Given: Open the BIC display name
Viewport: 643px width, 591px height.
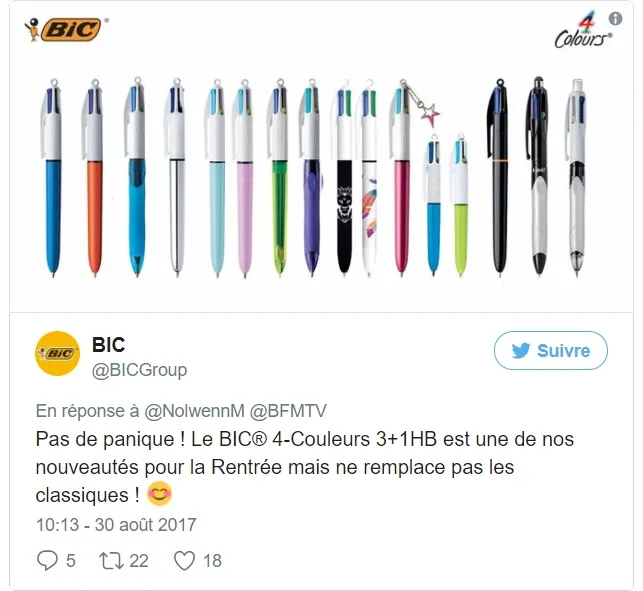Looking at the screenshot, I should coord(108,345).
